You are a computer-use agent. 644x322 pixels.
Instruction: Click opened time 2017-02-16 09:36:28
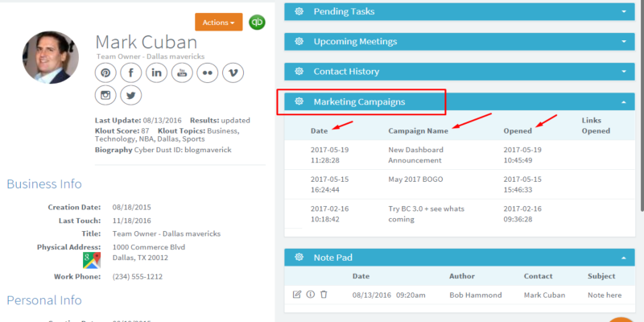coord(522,214)
